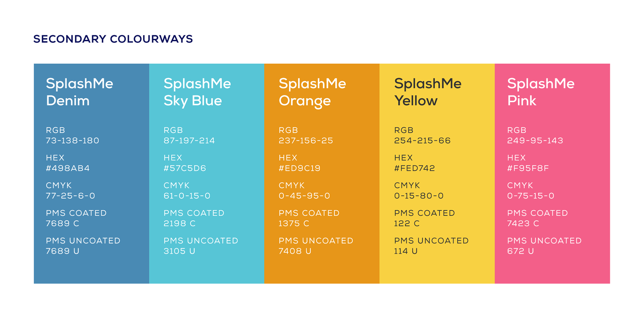Select RGB value 249-95-143
644x323 pixels.
coord(535,141)
